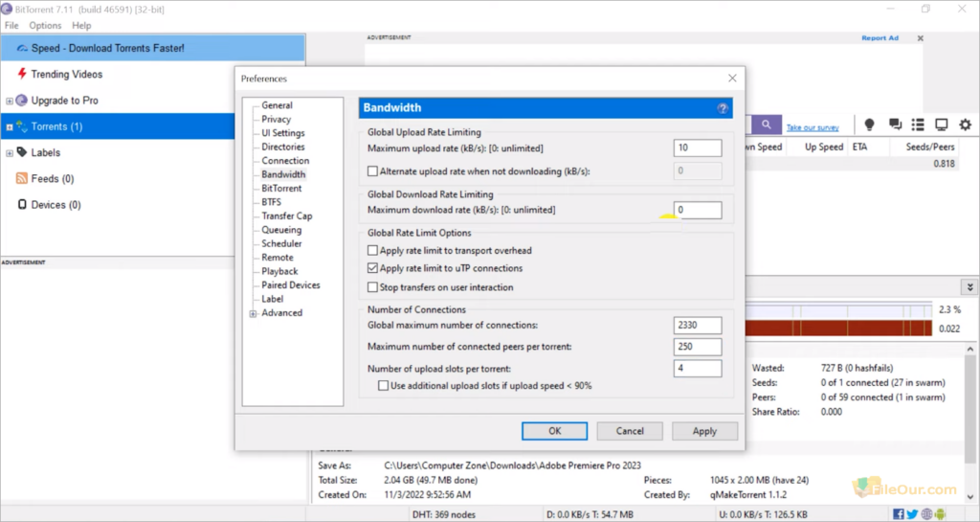Check use additional upload slots option
Viewport: 980px width, 522px height.
pyautogui.click(x=383, y=386)
